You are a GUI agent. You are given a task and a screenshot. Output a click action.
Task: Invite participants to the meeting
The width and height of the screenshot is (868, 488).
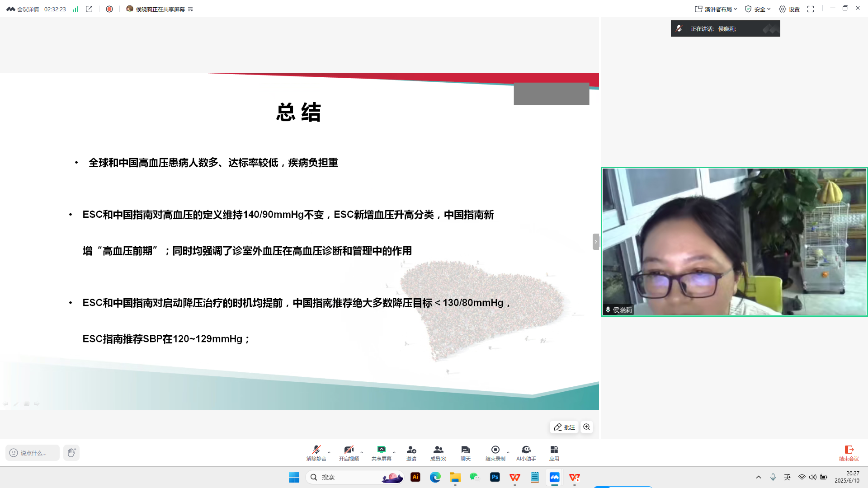pos(411,452)
